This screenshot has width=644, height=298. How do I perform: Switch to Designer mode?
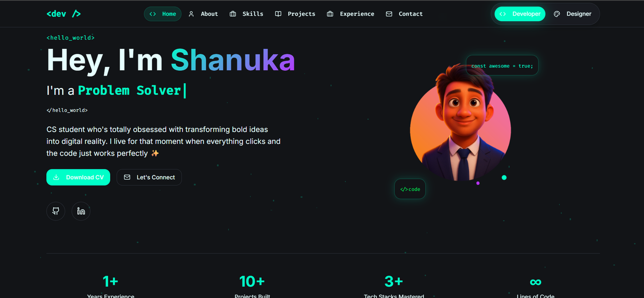pyautogui.click(x=573, y=14)
